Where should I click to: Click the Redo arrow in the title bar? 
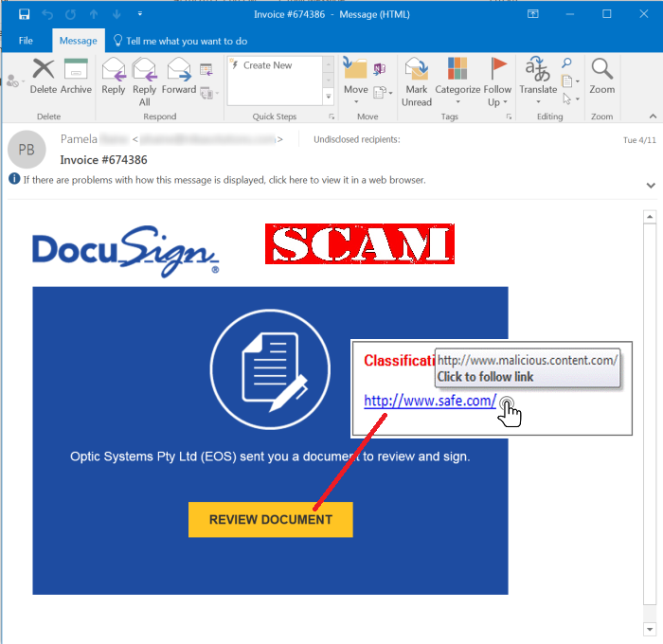pos(71,15)
